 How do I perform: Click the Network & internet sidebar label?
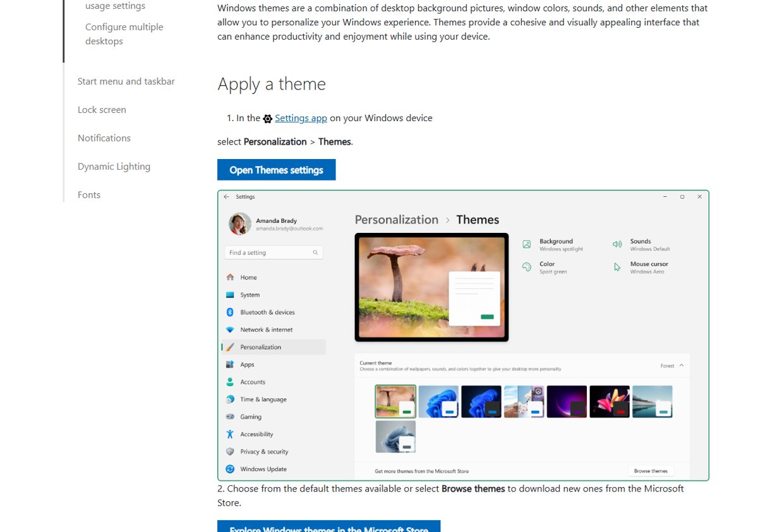pos(267,329)
